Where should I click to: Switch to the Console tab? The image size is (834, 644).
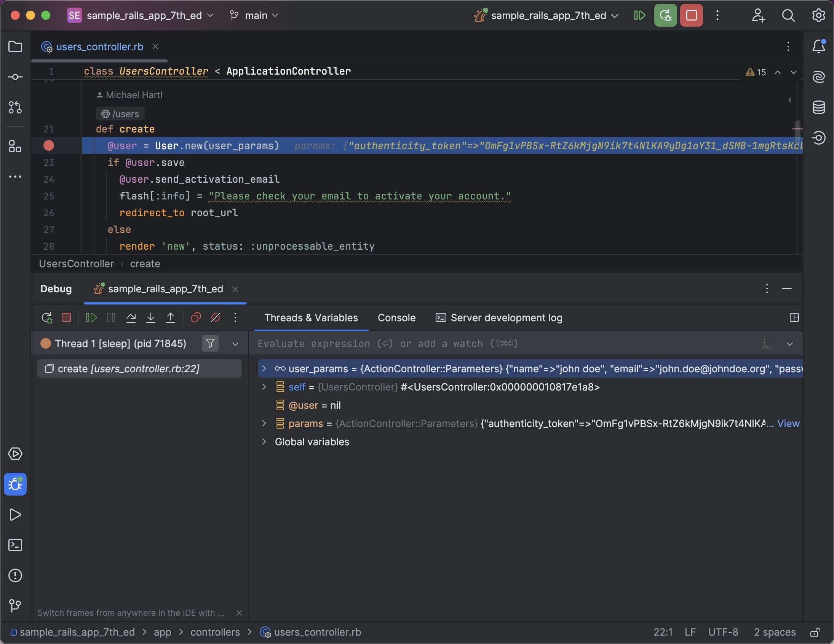coord(396,317)
